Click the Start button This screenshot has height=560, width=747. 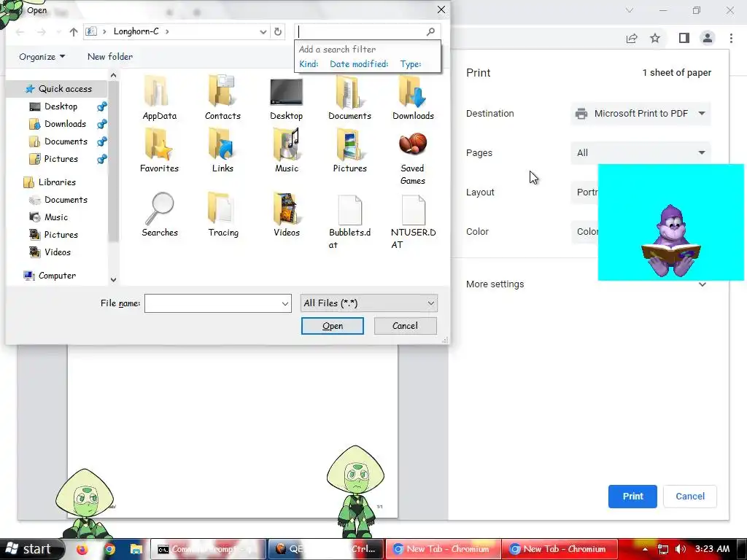(x=32, y=549)
